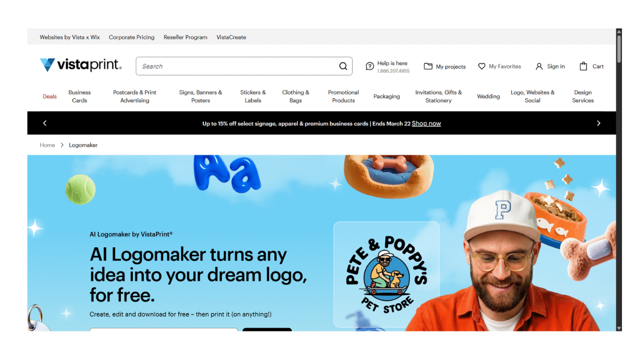Show previous promo banner with left arrow
Screen dimensions: 644x362
(45, 123)
